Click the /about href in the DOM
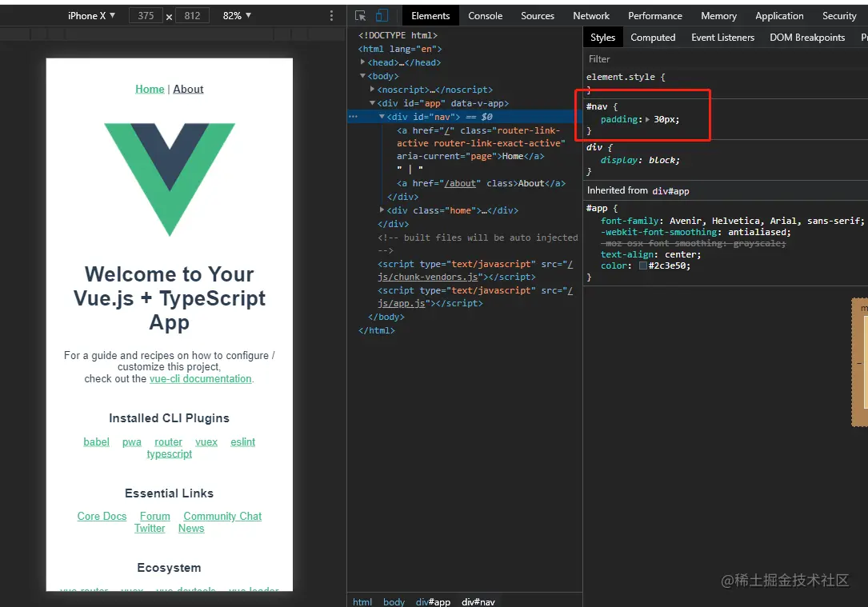The image size is (868, 607). tap(461, 183)
